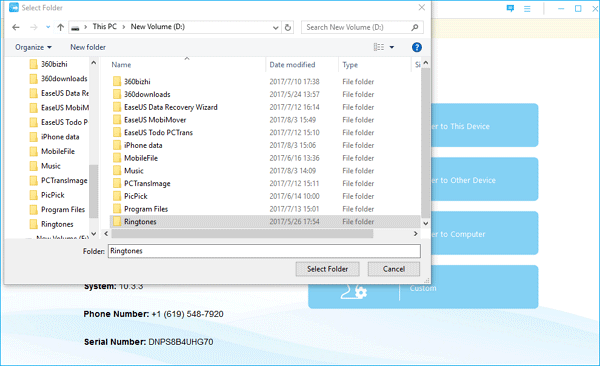The width and height of the screenshot is (600, 366).
Task: Confirm with Select Folder button
Action: [x=327, y=269]
